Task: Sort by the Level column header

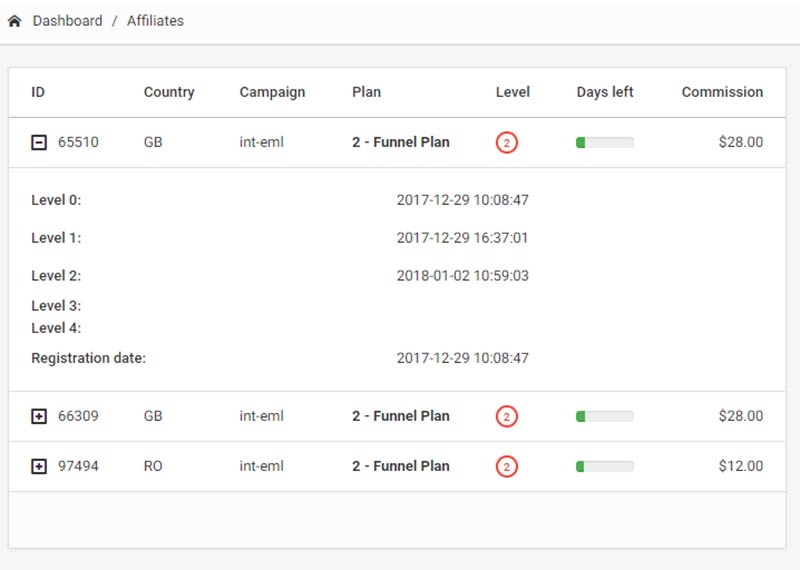Action: click(x=512, y=92)
